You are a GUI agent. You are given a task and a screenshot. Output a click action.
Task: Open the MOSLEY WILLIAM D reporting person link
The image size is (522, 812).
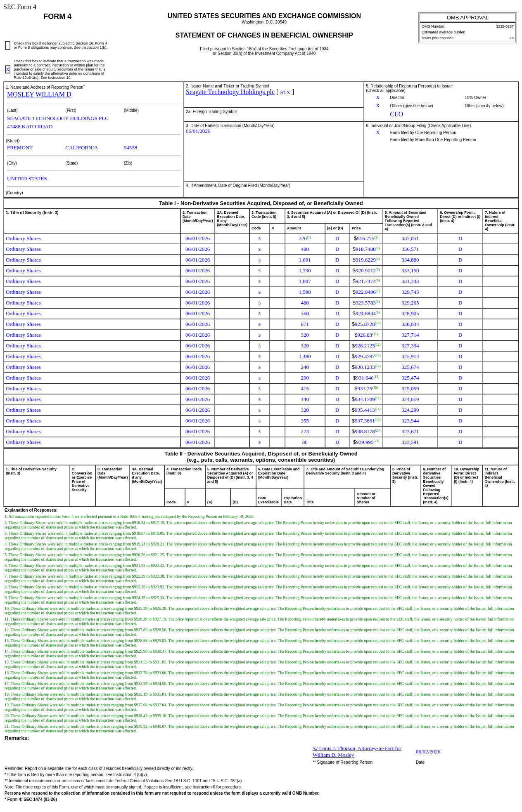[39, 94]
